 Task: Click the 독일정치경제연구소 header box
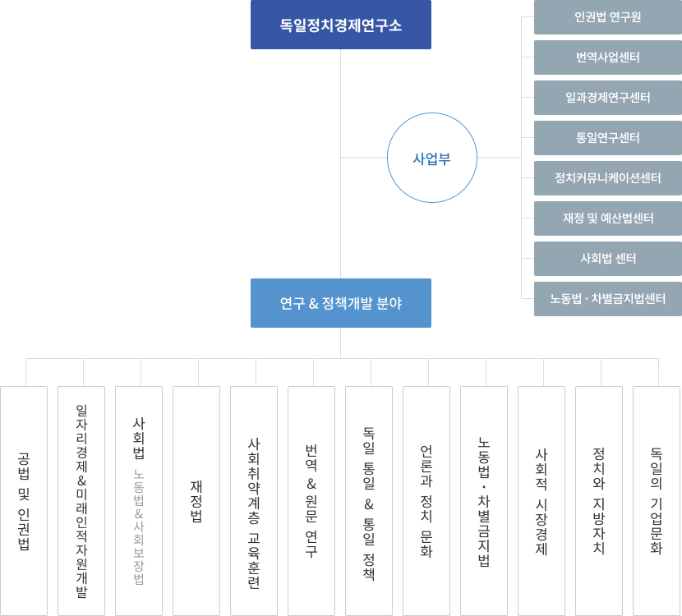pyautogui.click(x=340, y=25)
